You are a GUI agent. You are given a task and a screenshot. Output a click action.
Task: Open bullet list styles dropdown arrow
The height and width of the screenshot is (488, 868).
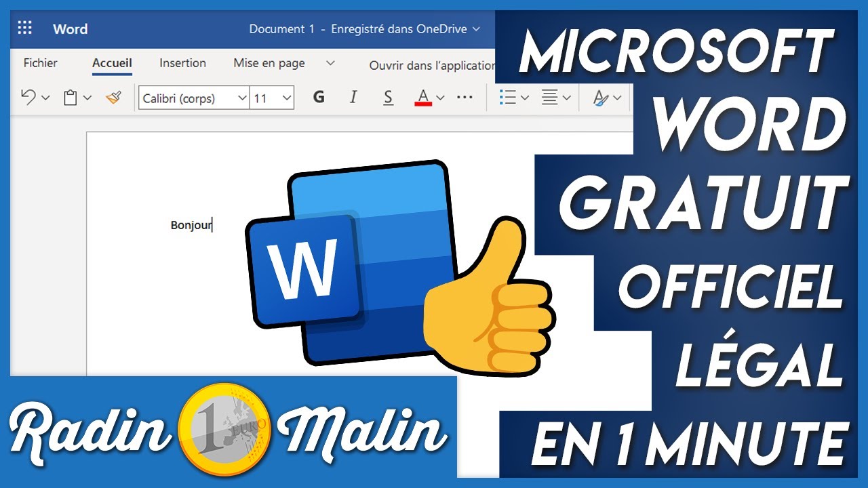tap(525, 98)
